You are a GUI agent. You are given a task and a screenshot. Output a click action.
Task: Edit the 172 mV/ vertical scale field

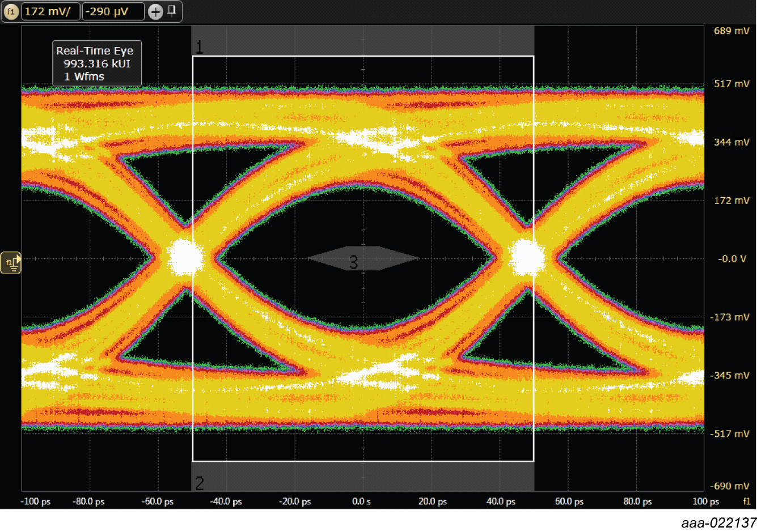(50, 11)
